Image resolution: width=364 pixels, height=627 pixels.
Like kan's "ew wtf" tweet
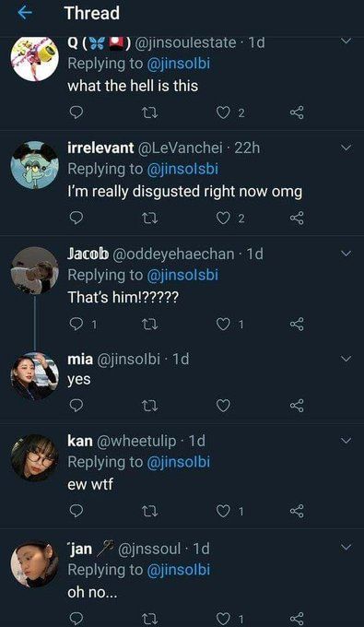point(230,511)
